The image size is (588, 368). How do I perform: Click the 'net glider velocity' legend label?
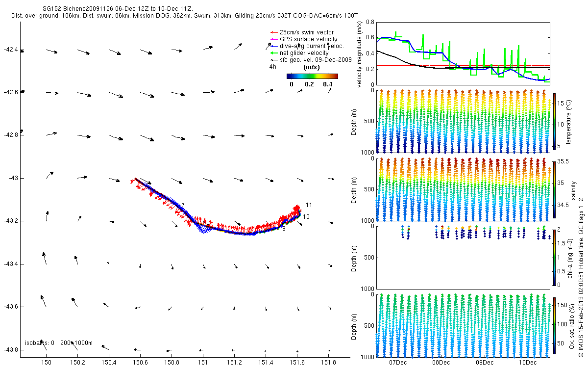[x=304, y=53]
